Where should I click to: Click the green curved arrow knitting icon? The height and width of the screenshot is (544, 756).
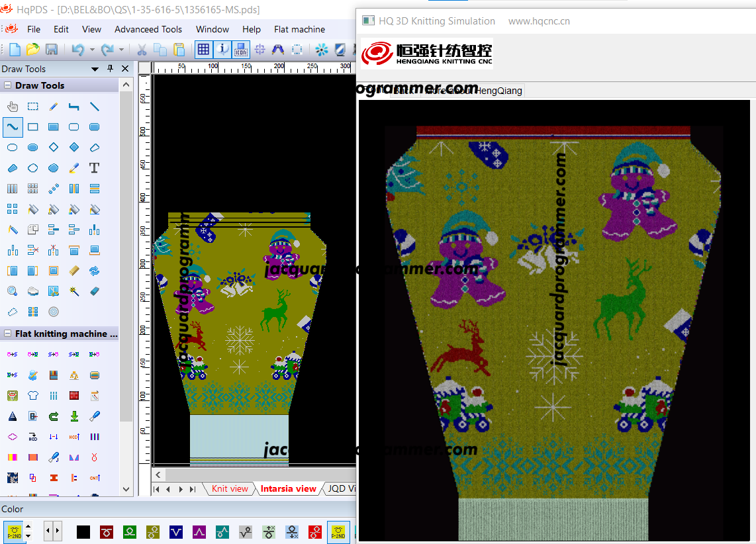54,416
